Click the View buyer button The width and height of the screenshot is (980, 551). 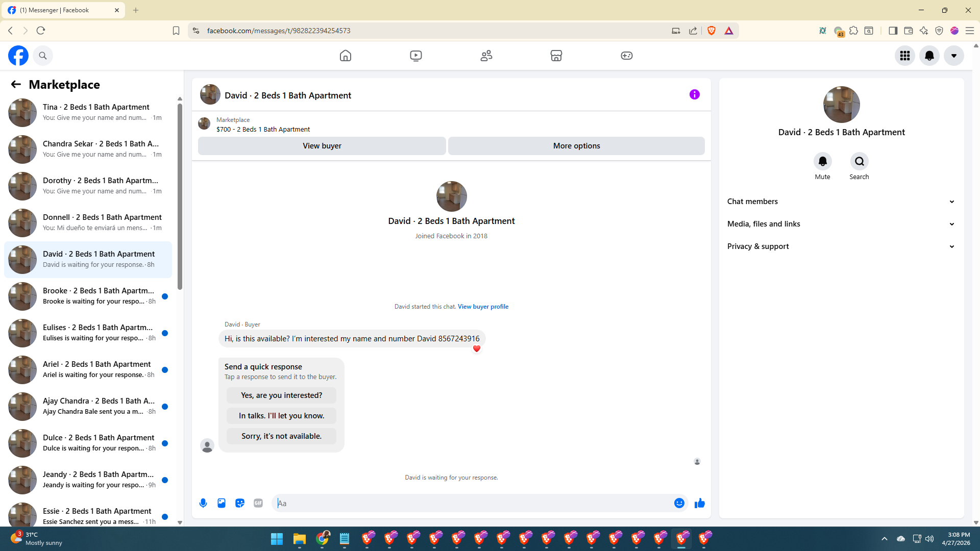click(322, 146)
